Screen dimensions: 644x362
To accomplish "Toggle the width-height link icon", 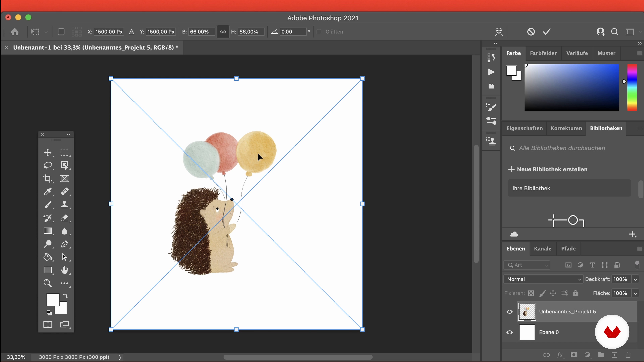I will click(x=223, y=32).
